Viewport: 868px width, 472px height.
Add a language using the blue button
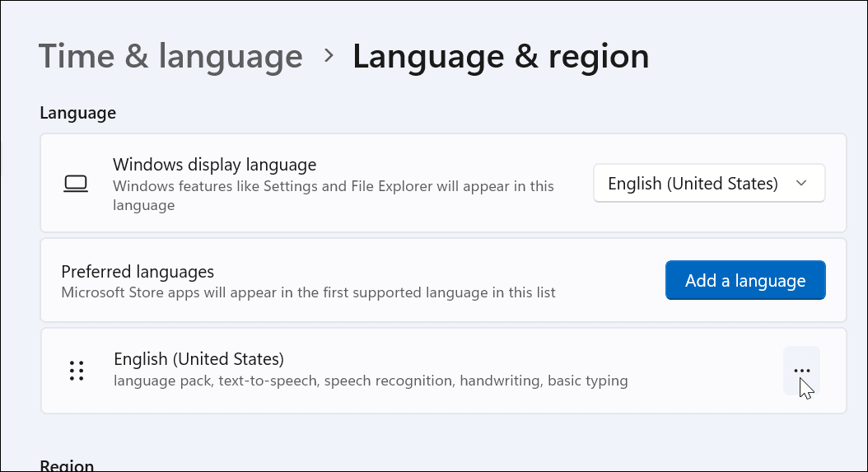745,280
